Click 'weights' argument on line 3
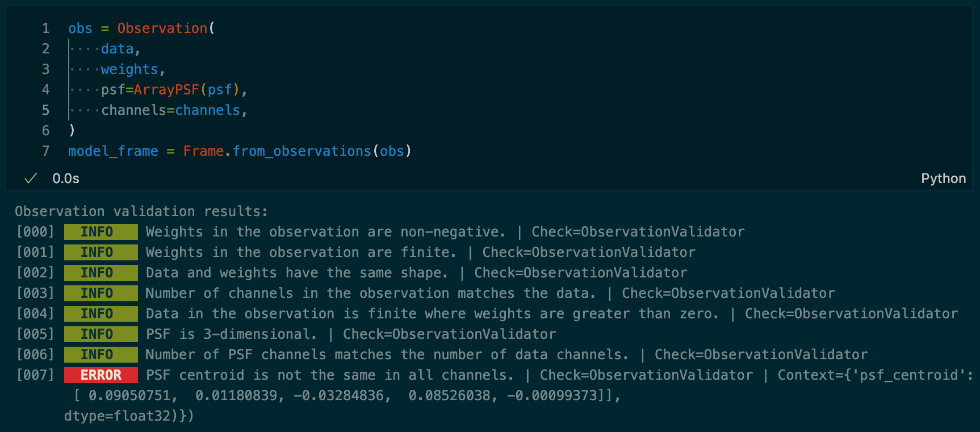This screenshot has height=432, width=980. click(129, 69)
